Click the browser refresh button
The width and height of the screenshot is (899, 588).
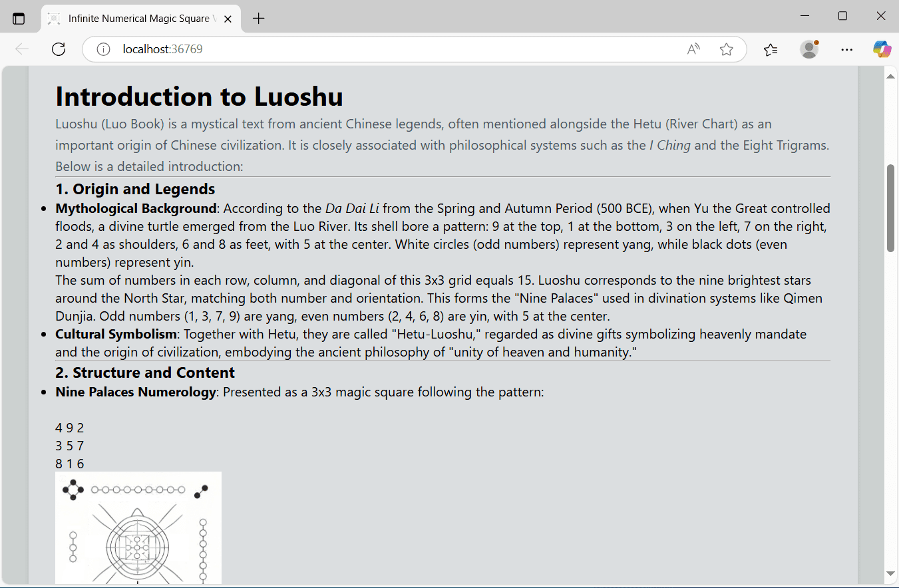coord(59,49)
